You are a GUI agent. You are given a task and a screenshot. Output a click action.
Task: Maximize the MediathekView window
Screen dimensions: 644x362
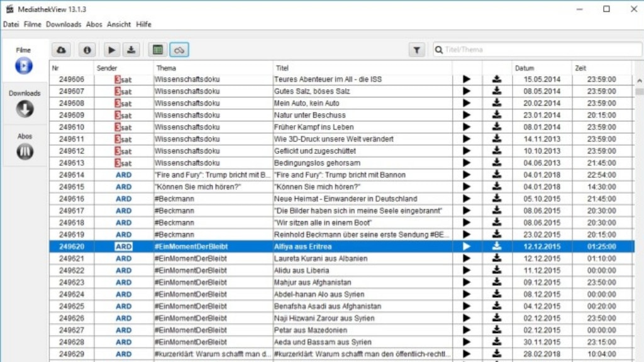606,9
